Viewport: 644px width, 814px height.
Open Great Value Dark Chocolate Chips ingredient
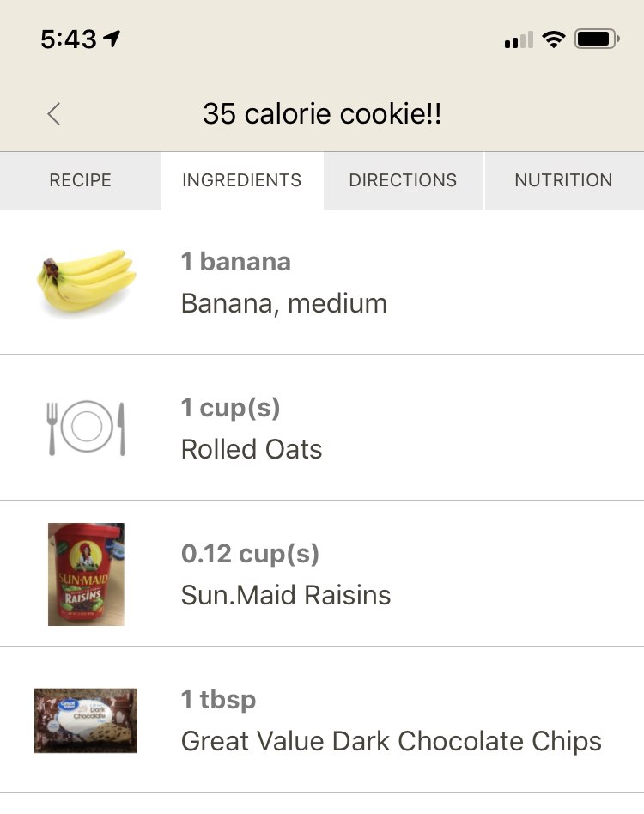coord(392,741)
